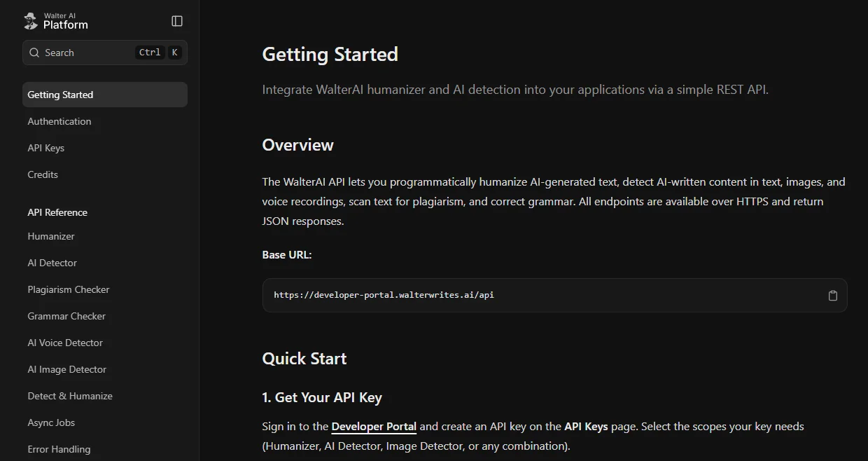This screenshot has height=461, width=868.
Task: Click the '1. Get Your API Key' heading
Action: pyautogui.click(x=322, y=397)
